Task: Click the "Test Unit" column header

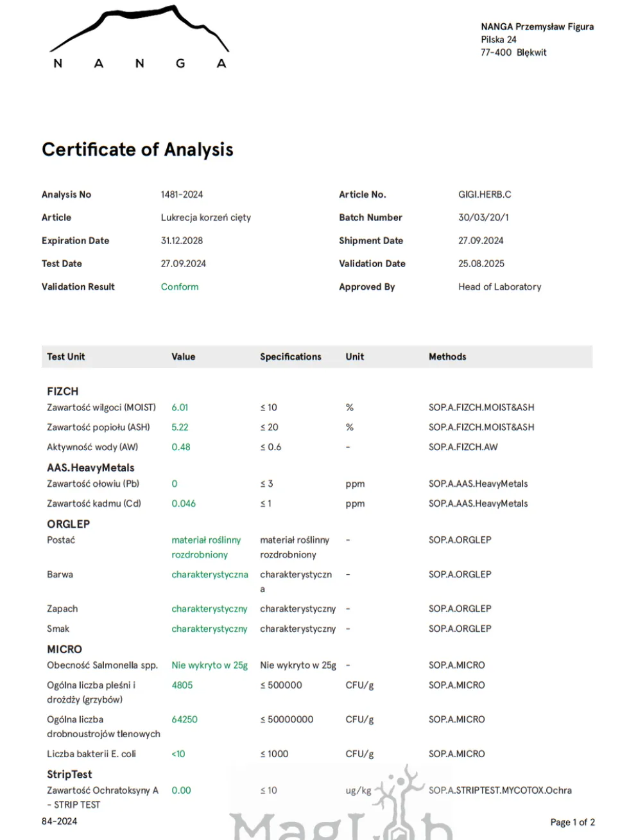Action: (65, 357)
